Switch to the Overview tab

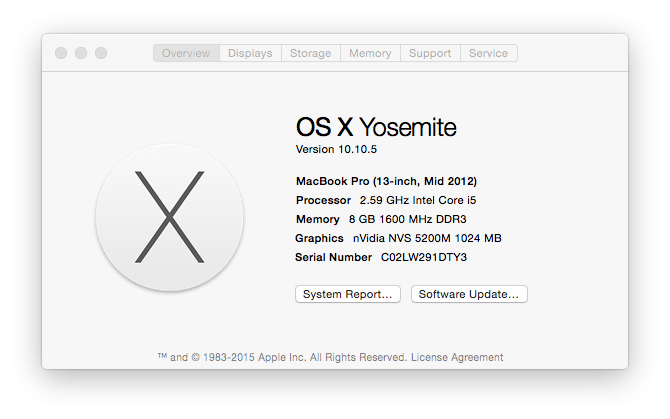(186, 53)
